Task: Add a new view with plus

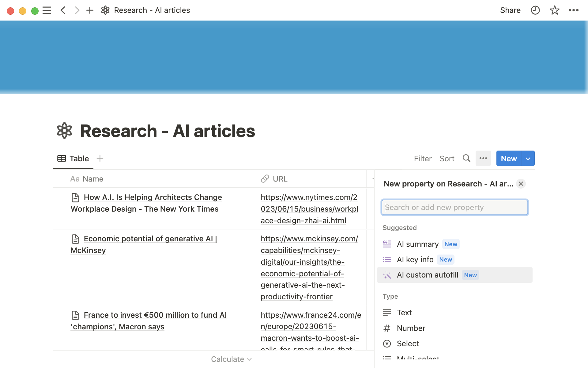Action: (100, 158)
